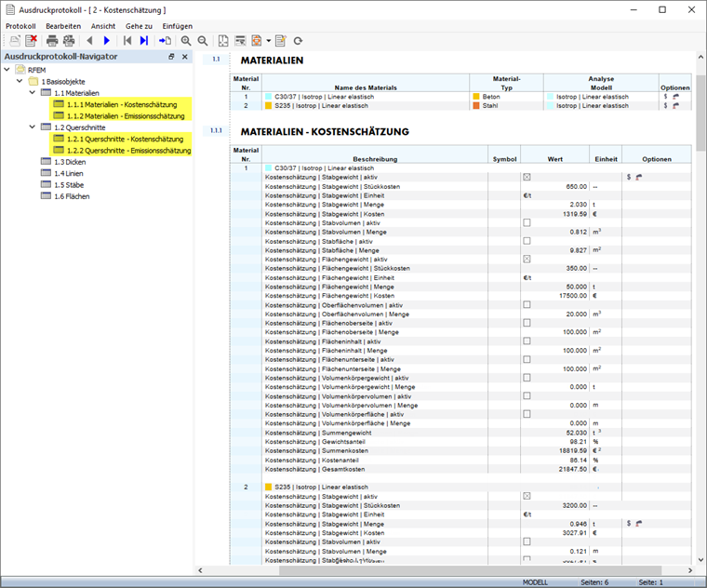Click the orange page view icon
Screen dimensions: 707x588
tap(257, 41)
